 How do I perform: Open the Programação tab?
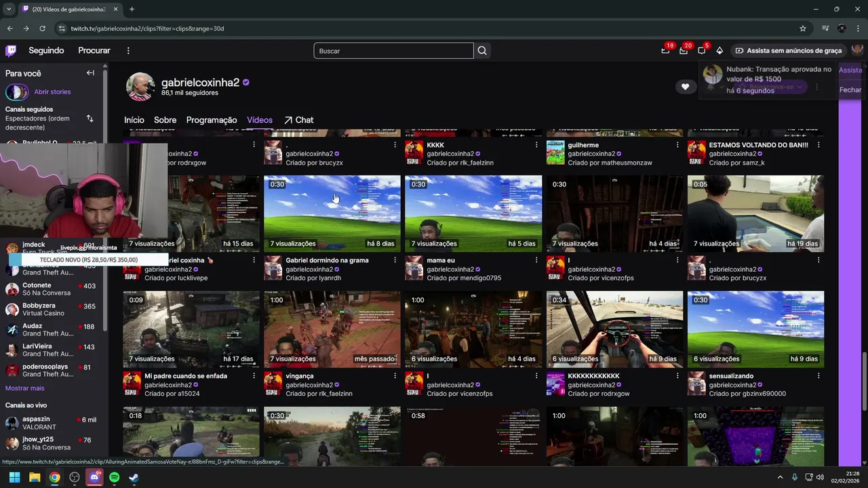pyautogui.click(x=212, y=120)
